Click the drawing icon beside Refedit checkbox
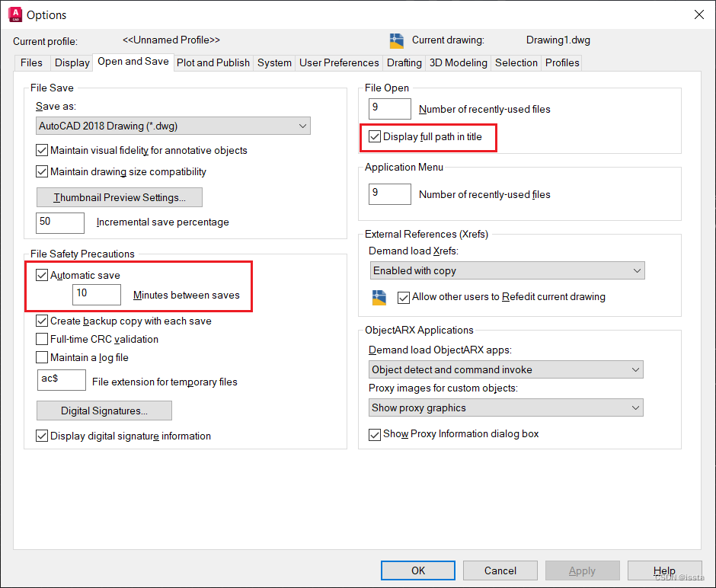Screen dimensions: 716x588 (379, 297)
